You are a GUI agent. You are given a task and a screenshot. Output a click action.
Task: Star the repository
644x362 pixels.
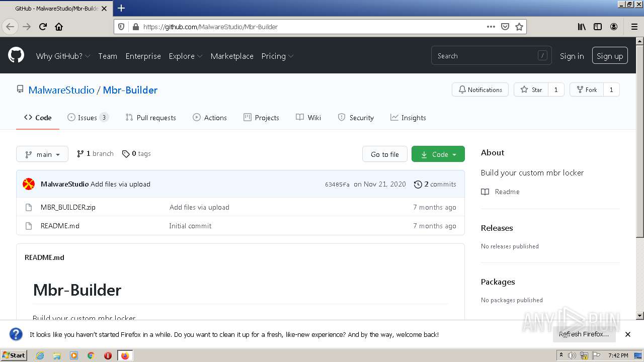531,89
